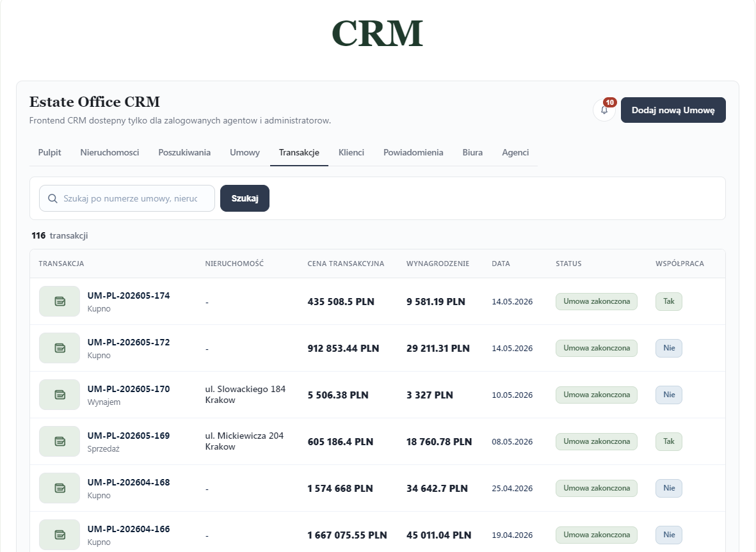Click the transaction icon for UM-PL-202605-172
Viewport: 756px width, 552px height.
click(x=60, y=348)
